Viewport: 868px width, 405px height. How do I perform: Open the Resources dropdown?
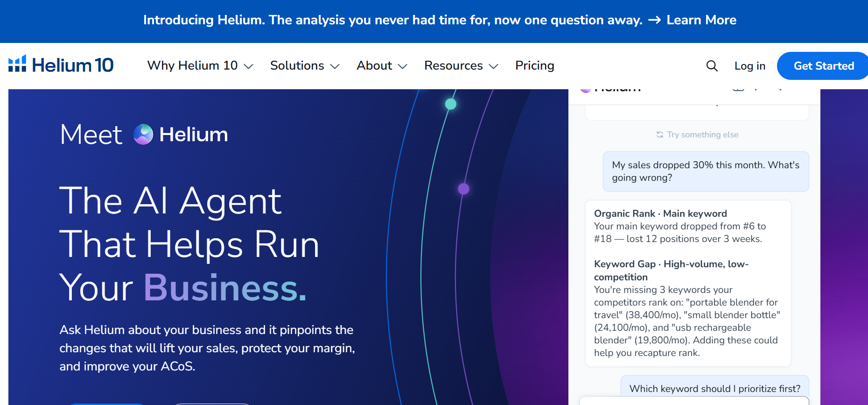pyautogui.click(x=461, y=65)
